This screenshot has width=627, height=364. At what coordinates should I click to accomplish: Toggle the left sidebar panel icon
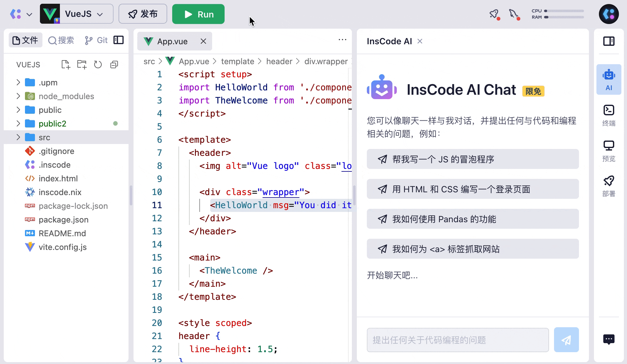(x=119, y=40)
